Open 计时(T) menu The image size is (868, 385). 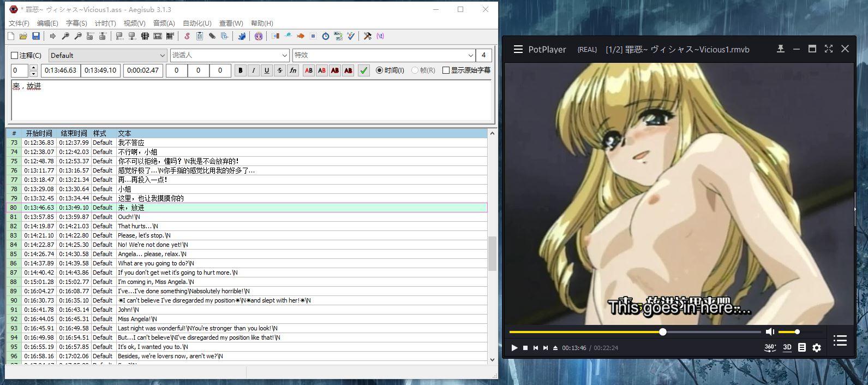[x=105, y=23]
